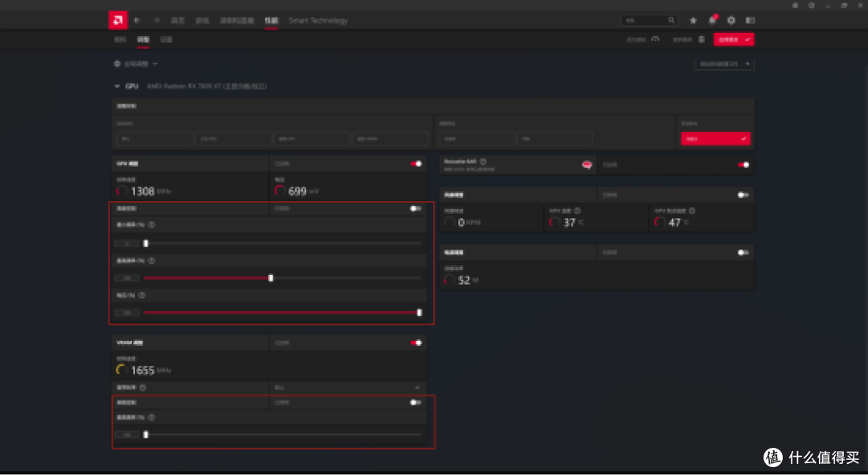Image resolution: width=868 pixels, height=476 pixels.
Task: Click help icon beside VRAM maximum frequency
Action: click(x=152, y=417)
